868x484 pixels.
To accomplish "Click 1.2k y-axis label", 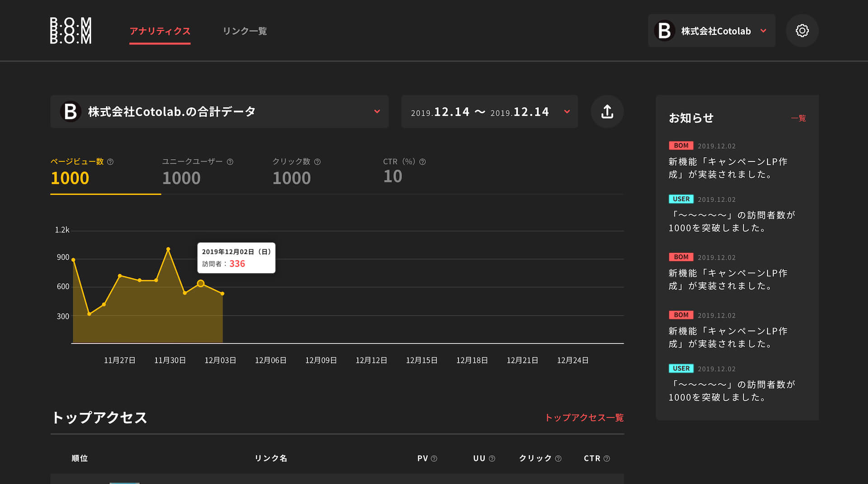I will click(62, 230).
